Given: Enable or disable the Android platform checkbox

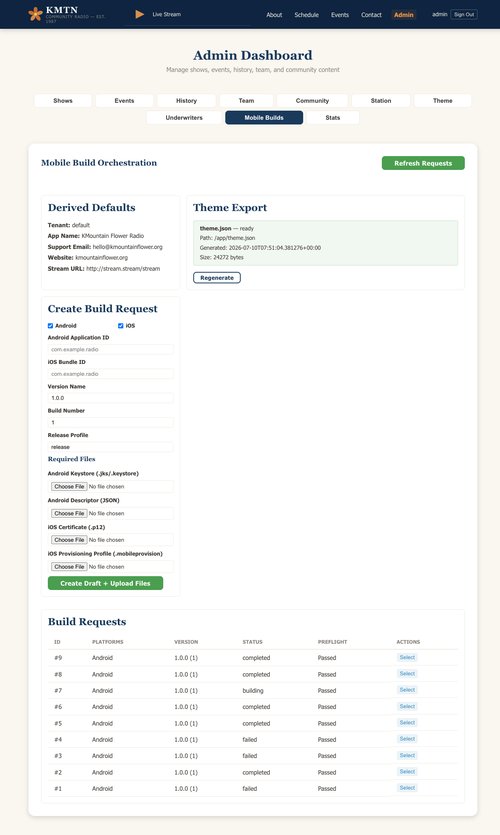Looking at the screenshot, I should tap(51, 325).
